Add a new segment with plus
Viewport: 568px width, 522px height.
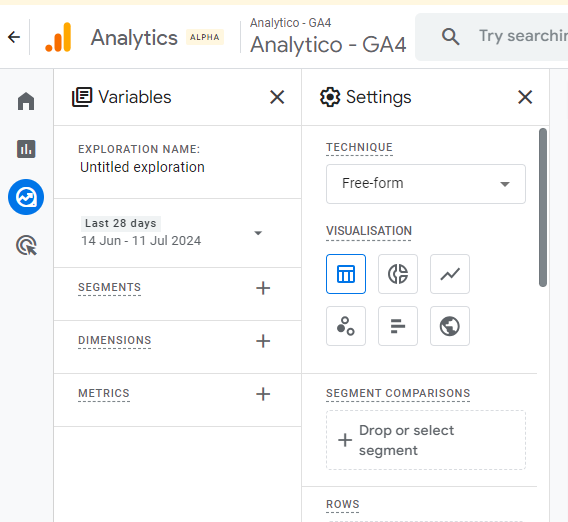click(x=263, y=288)
